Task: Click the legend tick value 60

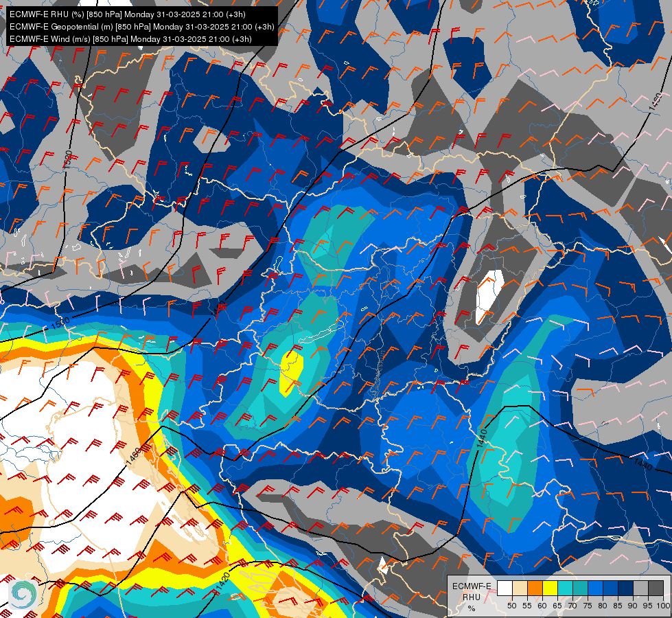Action: pos(542,606)
